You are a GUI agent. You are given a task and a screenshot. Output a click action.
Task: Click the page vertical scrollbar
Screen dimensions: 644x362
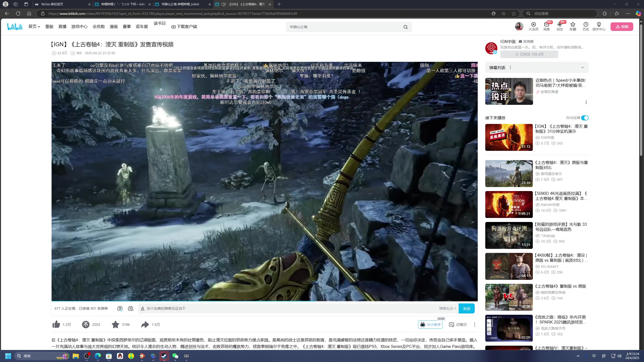[641, 90]
